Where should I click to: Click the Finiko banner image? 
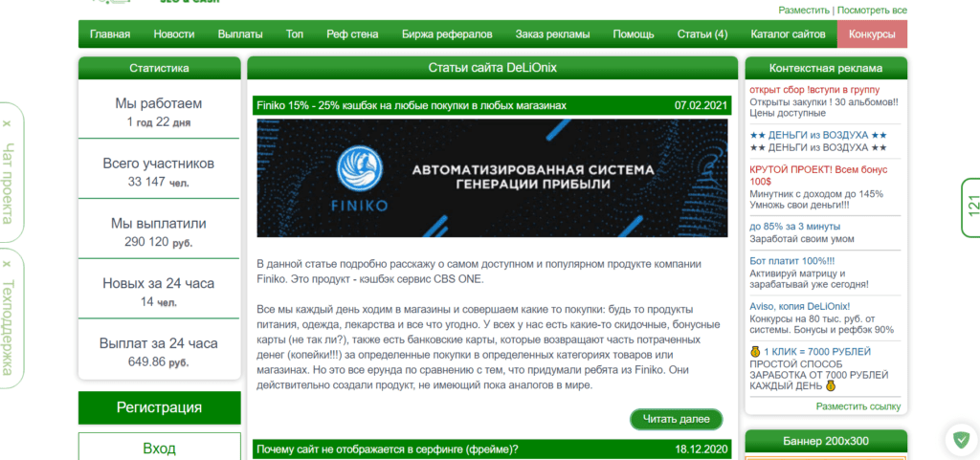point(493,178)
